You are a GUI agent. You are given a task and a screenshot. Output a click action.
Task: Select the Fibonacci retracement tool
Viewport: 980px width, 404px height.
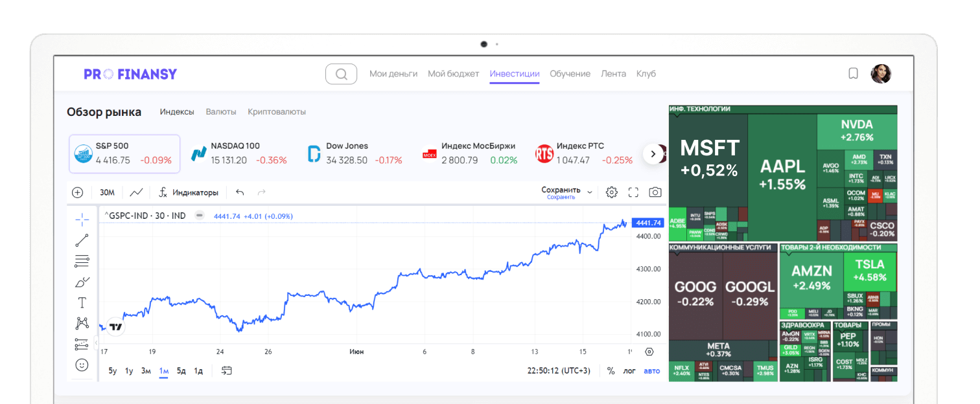pos(82,262)
